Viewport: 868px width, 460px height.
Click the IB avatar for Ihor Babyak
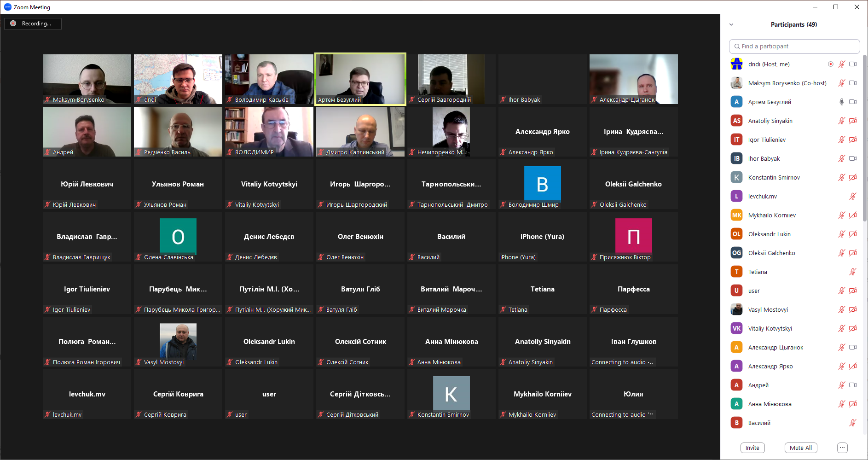point(736,158)
